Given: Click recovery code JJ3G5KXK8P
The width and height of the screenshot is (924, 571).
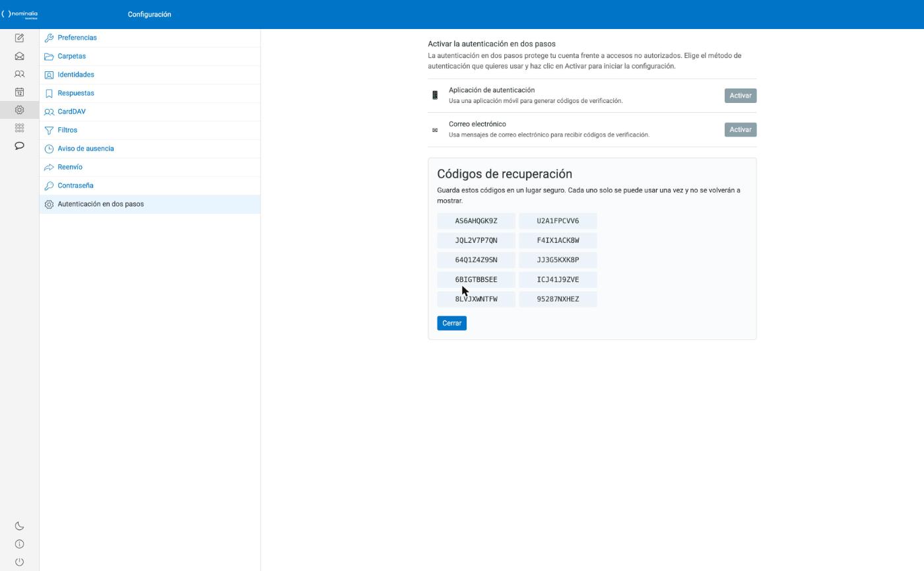Looking at the screenshot, I should (558, 259).
